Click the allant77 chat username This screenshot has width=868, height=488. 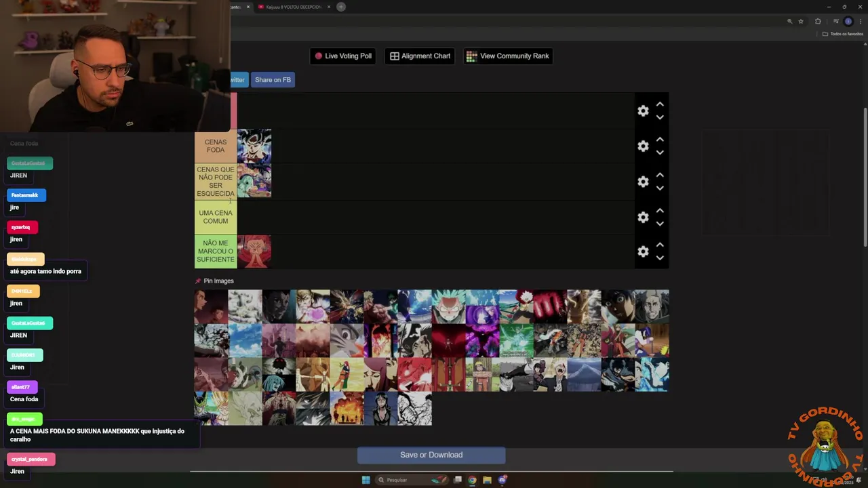tap(21, 387)
